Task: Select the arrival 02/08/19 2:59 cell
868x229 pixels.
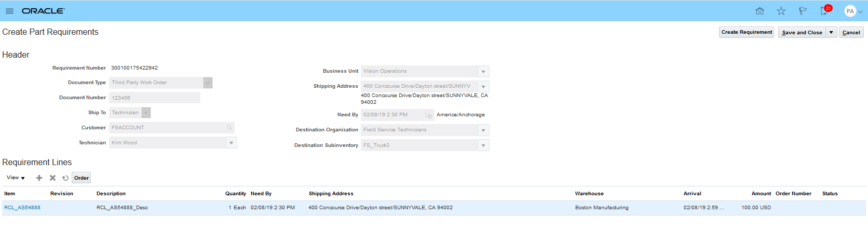Action: click(704, 208)
